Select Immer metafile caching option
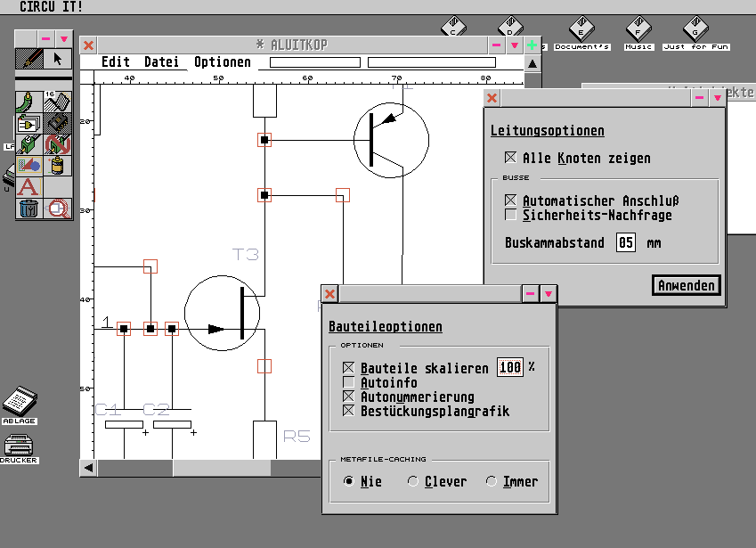 pyautogui.click(x=492, y=481)
